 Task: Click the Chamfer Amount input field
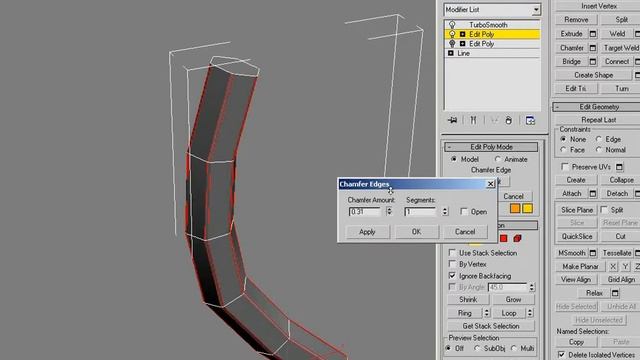point(365,212)
